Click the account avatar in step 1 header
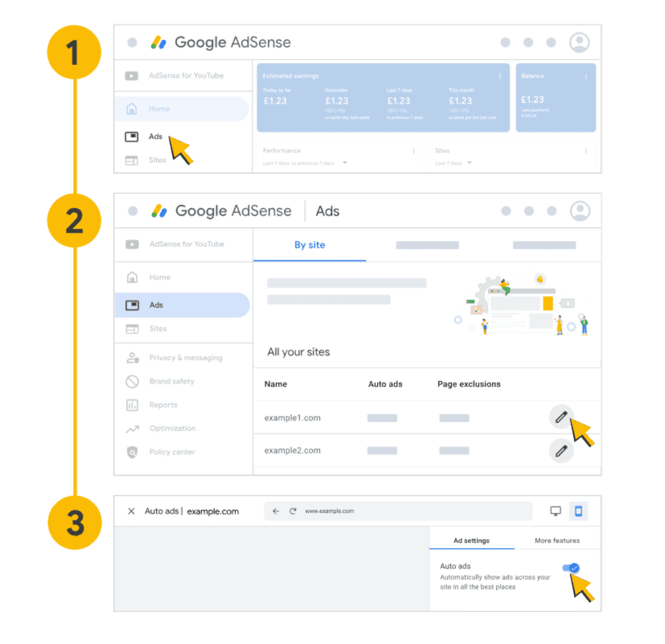 pos(579,42)
